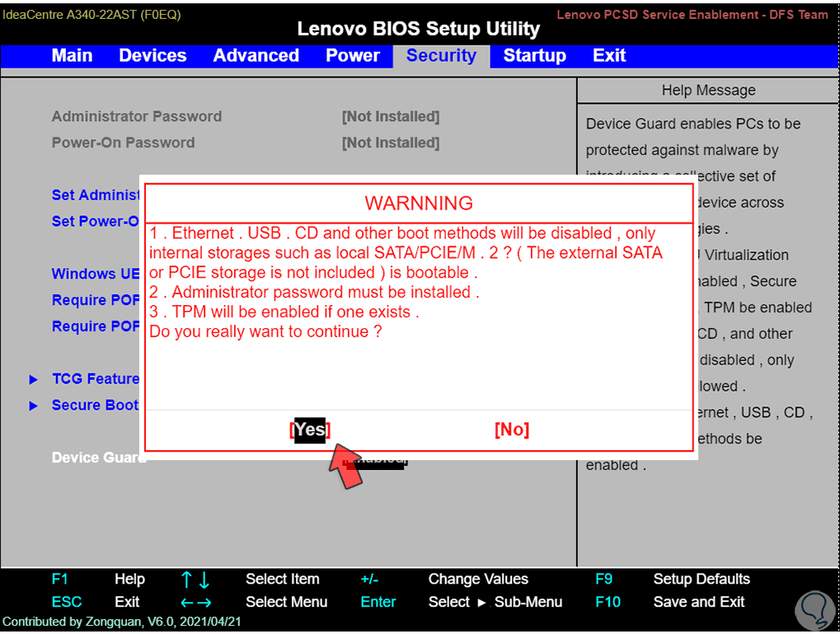Choose No in the warning dialog
Screen dimensions: 840x634
point(512,430)
